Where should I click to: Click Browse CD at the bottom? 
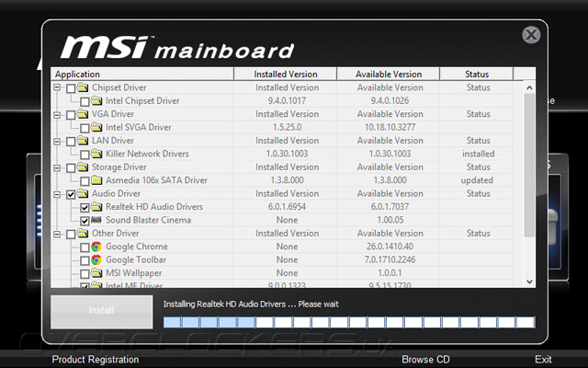[425, 360]
